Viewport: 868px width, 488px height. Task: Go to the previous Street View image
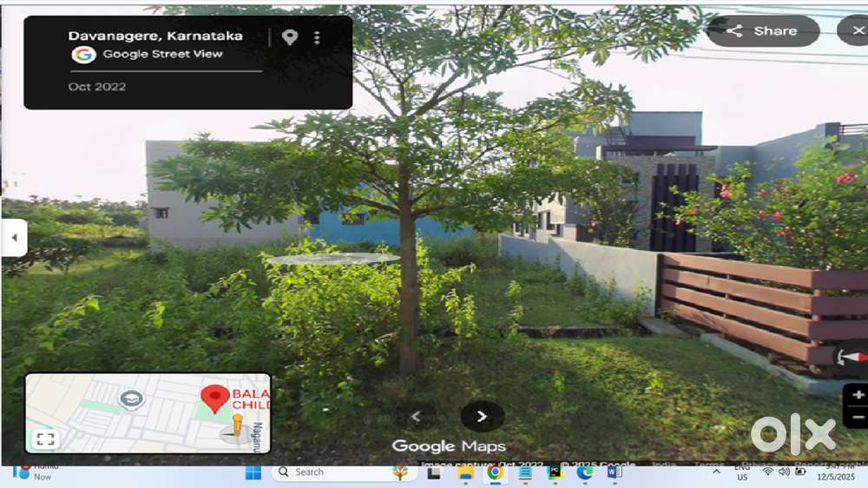tap(416, 416)
